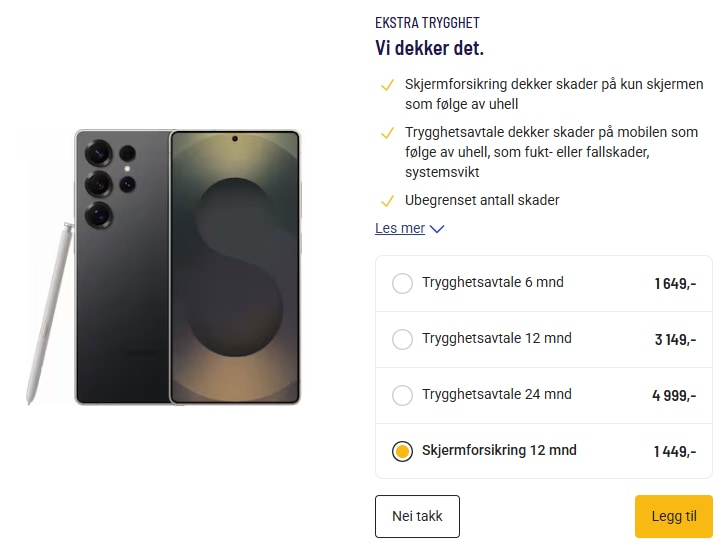
Task: Click the Vi dekker det heading
Action: point(429,48)
